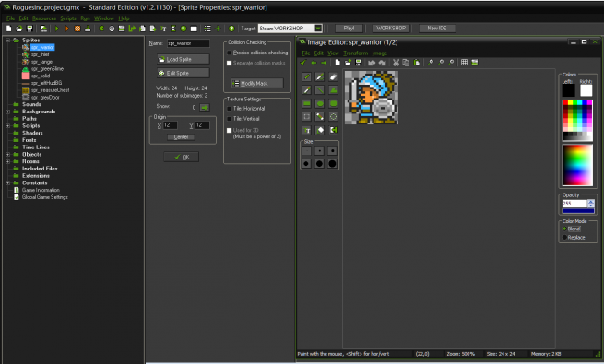
Task: Open Image menu in Image Editor
Action: [x=380, y=53]
